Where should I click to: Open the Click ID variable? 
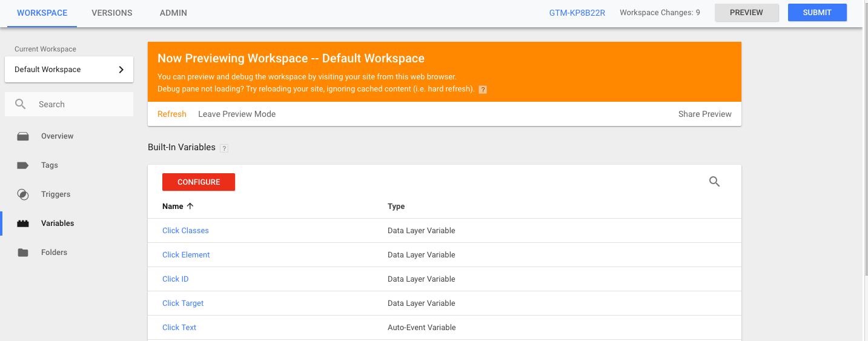pos(175,279)
